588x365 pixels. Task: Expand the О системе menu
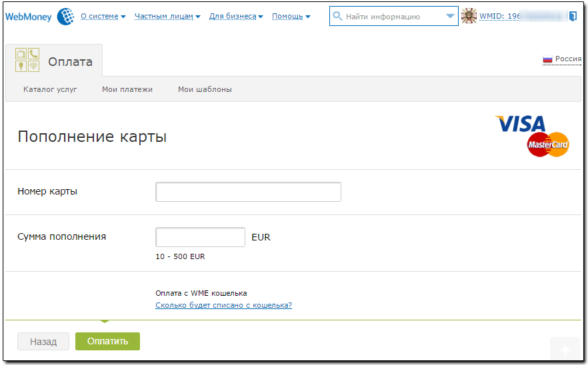click(x=103, y=16)
